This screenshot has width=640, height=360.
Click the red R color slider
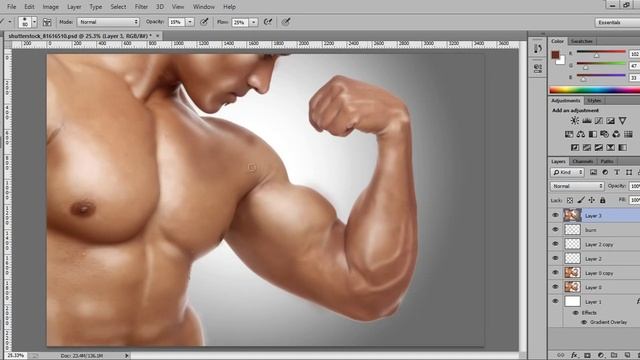click(x=601, y=53)
